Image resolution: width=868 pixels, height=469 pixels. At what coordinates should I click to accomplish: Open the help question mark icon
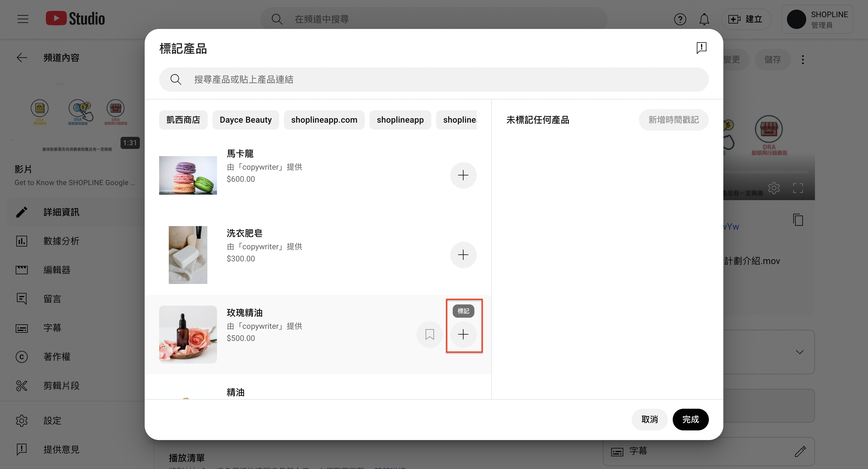pos(680,19)
